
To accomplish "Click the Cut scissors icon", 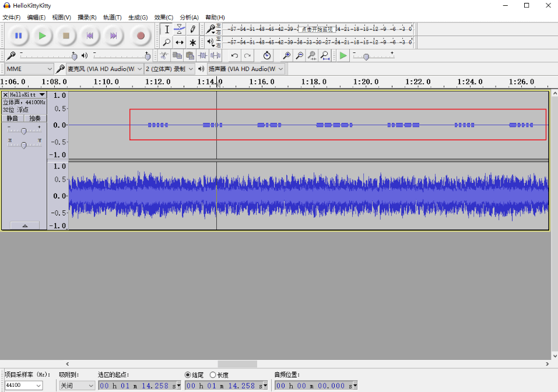I will click(164, 56).
